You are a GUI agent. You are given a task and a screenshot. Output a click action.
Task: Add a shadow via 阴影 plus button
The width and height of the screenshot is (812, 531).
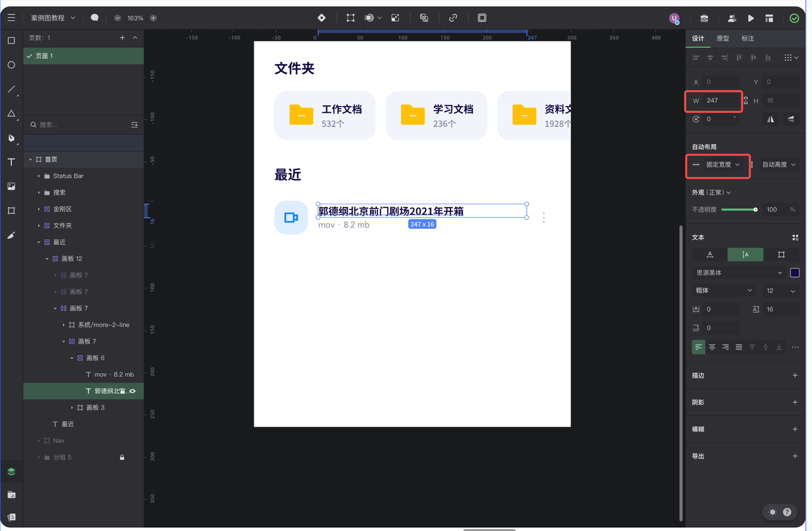[x=795, y=402]
